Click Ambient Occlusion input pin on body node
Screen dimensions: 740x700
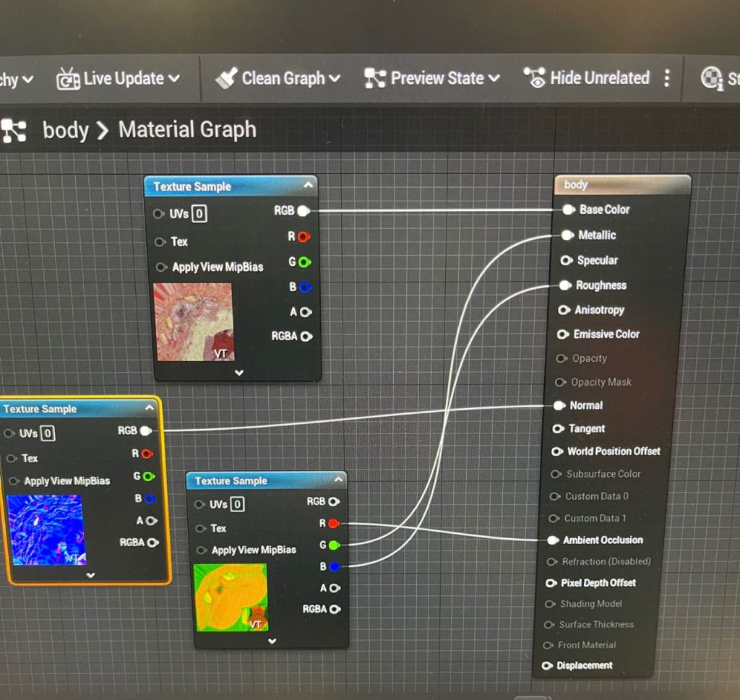[x=553, y=540]
